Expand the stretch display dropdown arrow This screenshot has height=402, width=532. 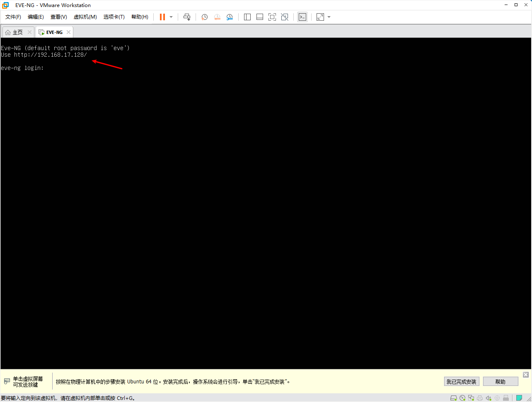[x=329, y=17]
